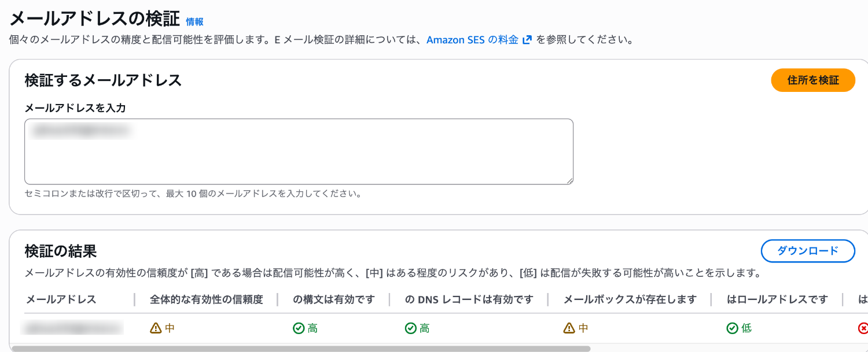This screenshot has width=868, height=352.
Task: Select the はロールアドレスです column header
Action: click(777, 299)
